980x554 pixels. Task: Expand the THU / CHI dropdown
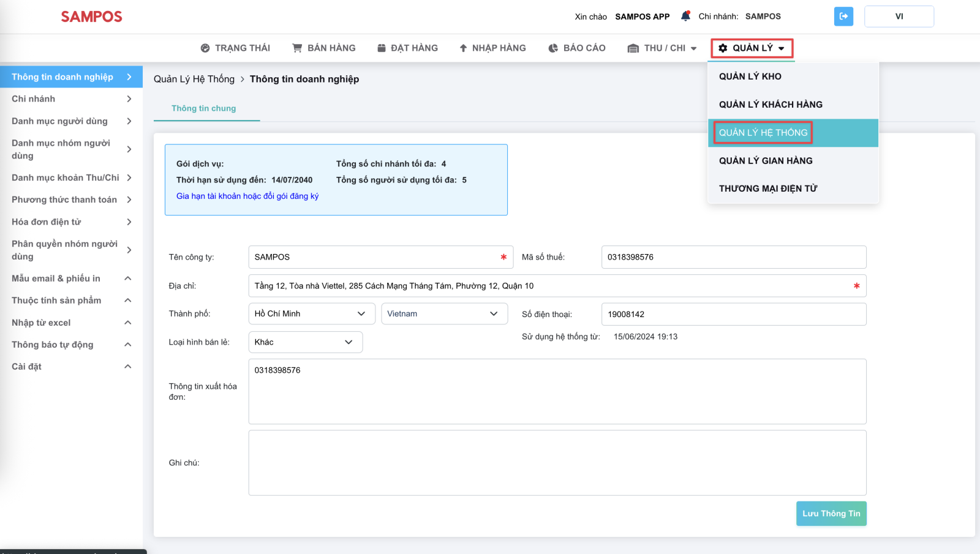pyautogui.click(x=662, y=48)
